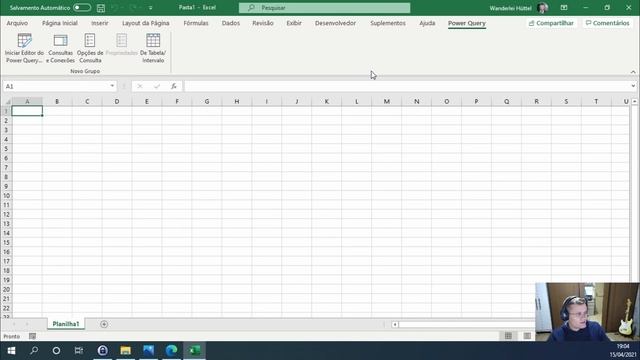Open the Planilha1 sheet tab
Viewport: 640px width, 360px height.
click(x=66, y=324)
